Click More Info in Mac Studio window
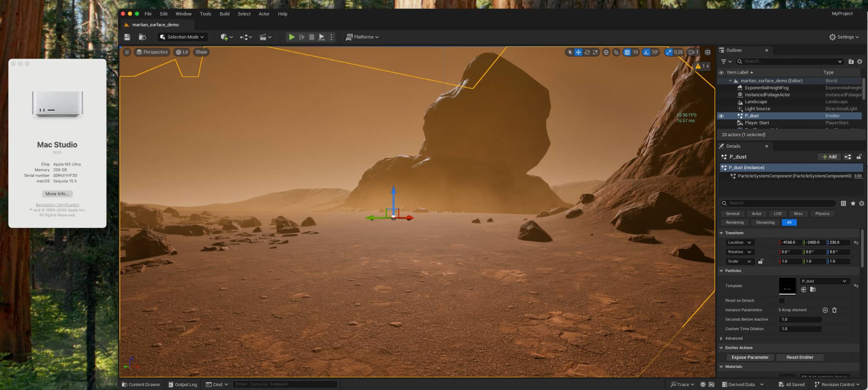Screen dimensions: 868x390 57,194
